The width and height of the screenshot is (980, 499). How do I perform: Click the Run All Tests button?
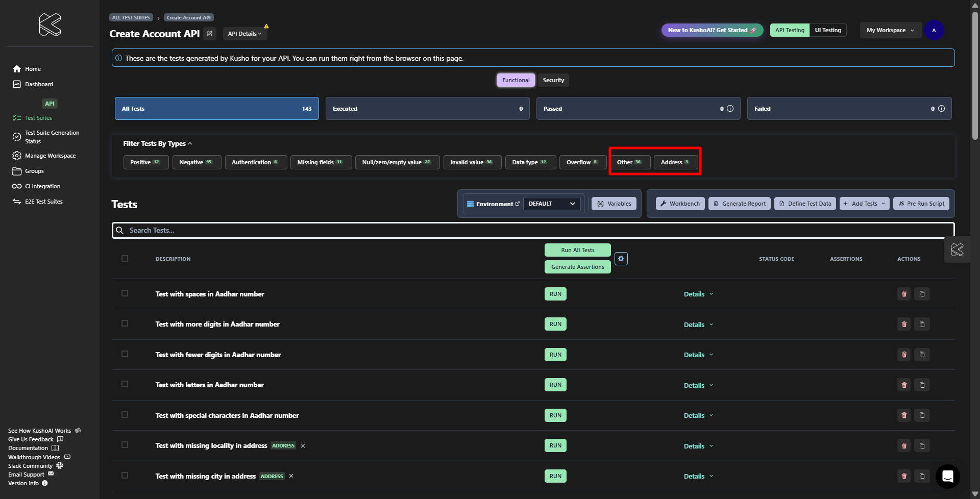(577, 250)
